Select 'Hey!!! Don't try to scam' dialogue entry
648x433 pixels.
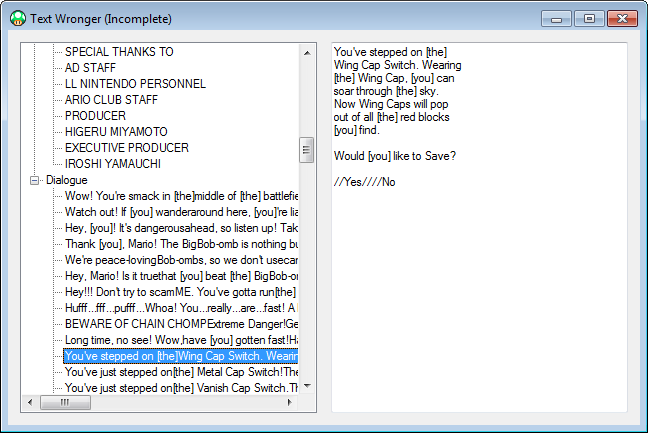click(181, 292)
